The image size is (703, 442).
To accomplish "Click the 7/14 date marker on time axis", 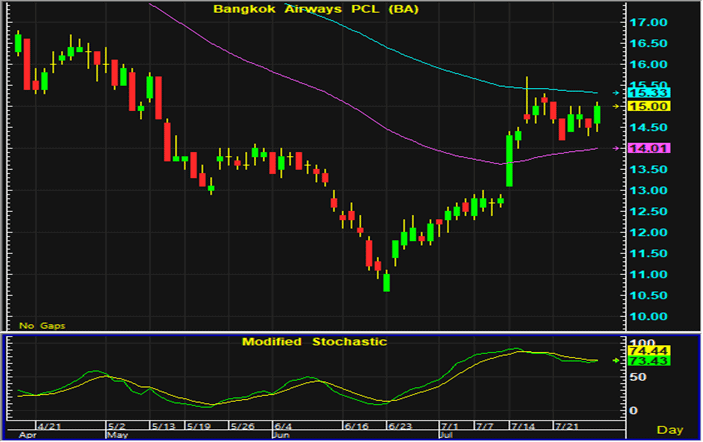I will (523, 424).
